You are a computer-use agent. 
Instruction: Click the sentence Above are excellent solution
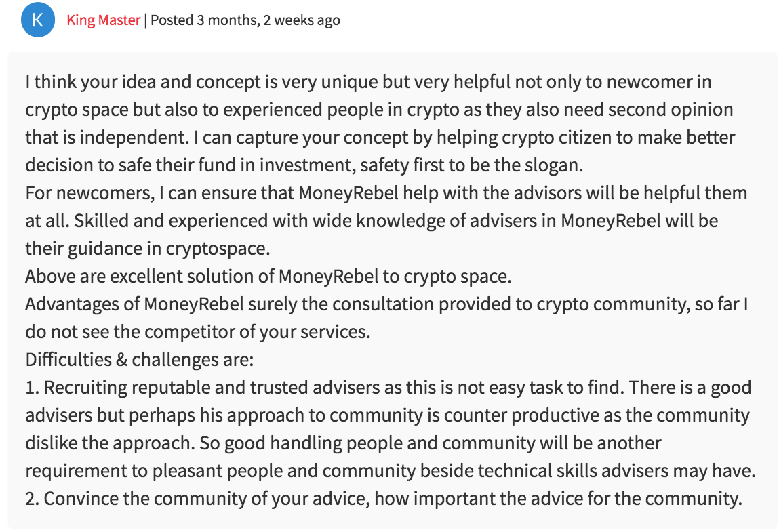268,277
